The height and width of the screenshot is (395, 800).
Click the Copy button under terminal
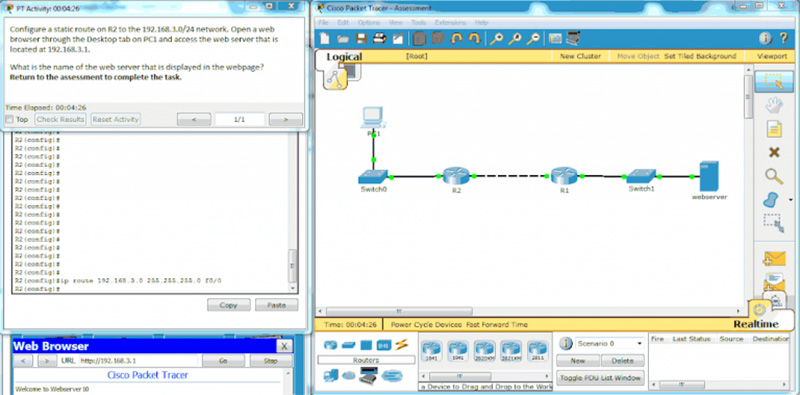pyautogui.click(x=229, y=305)
